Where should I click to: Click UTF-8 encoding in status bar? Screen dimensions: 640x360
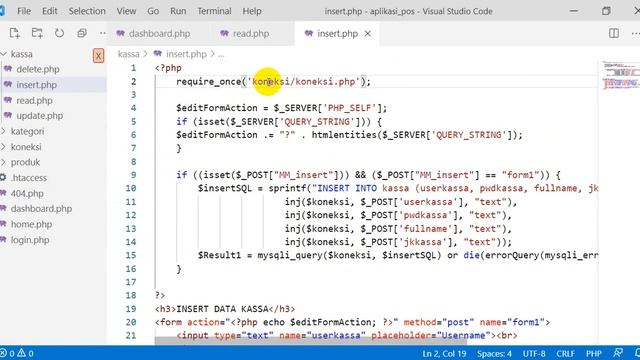534,353
